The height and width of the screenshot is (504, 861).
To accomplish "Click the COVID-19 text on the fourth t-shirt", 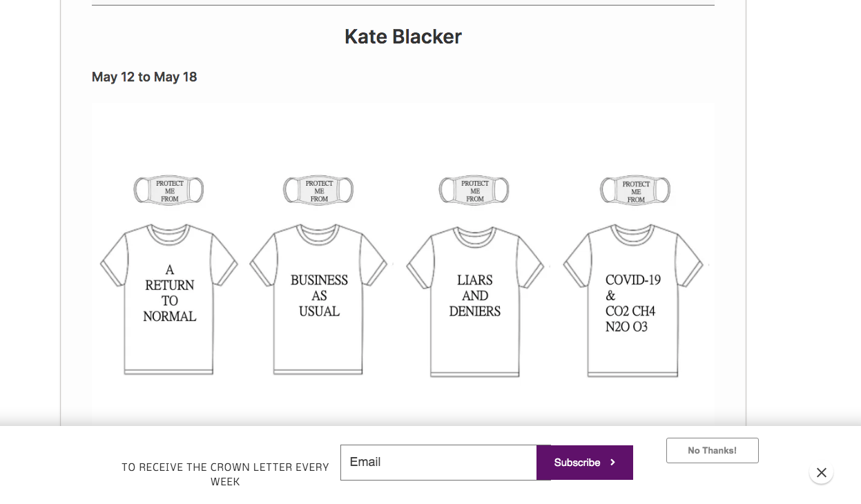I will click(x=633, y=280).
